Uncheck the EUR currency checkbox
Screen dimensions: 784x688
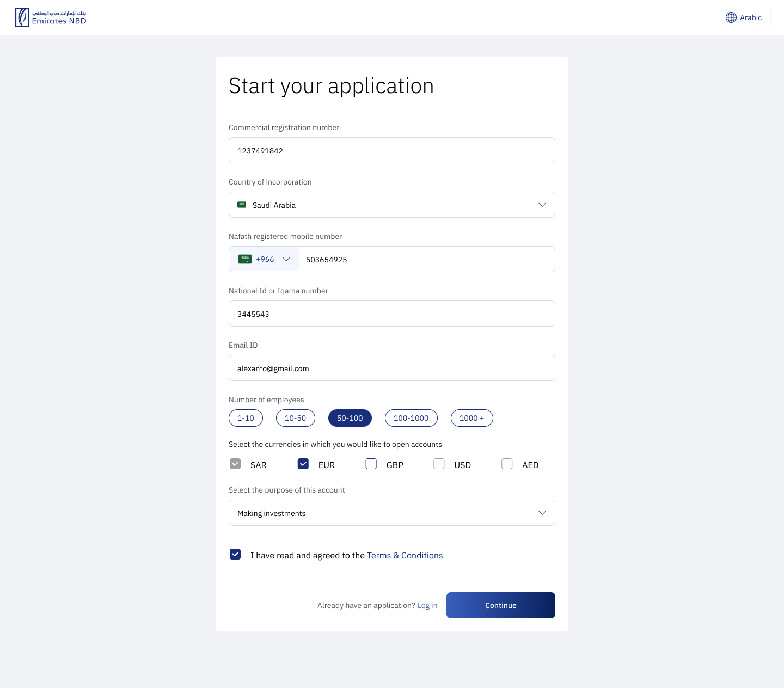(303, 464)
